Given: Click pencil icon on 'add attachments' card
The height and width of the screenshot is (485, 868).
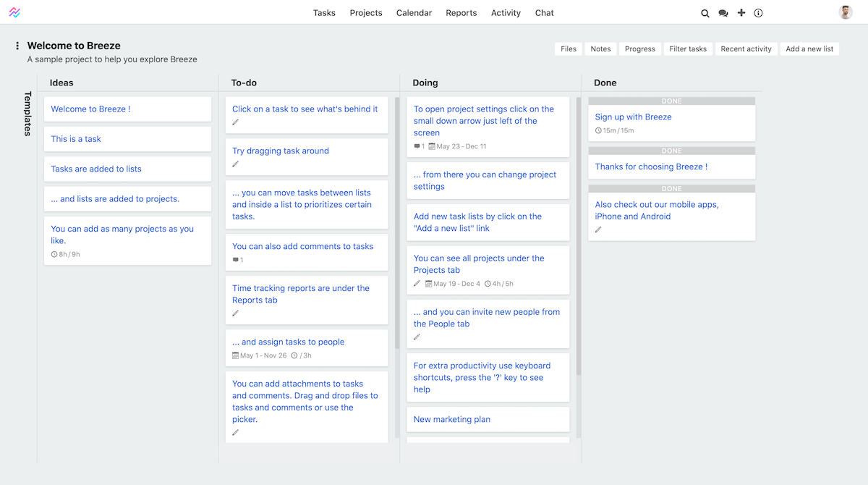Looking at the screenshot, I should point(236,433).
